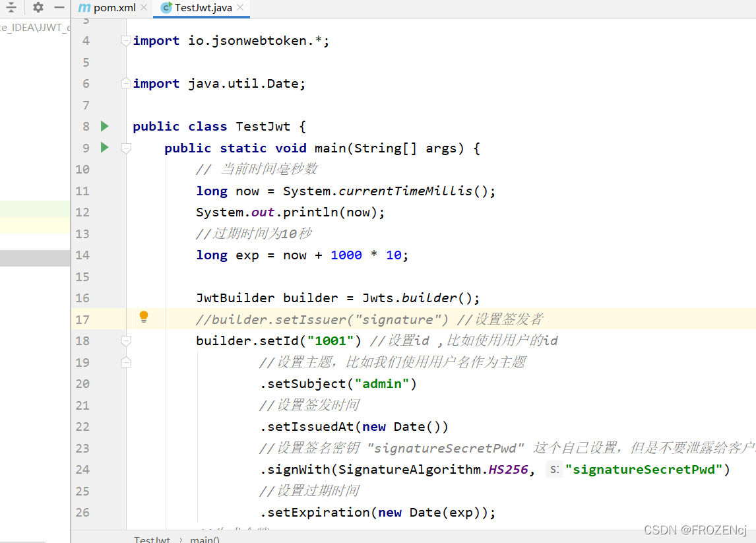Open the pom.xml editor tab

[x=114, y=8]
